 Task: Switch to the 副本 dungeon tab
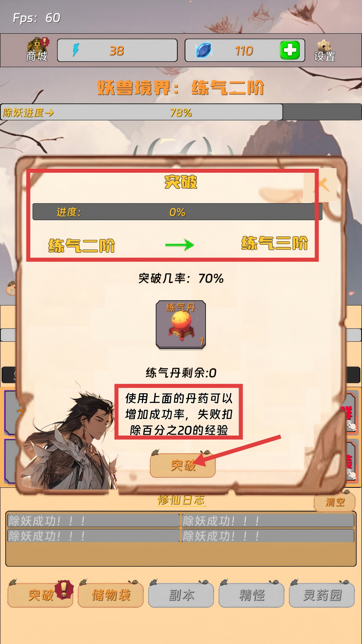[x=181, y=594]
